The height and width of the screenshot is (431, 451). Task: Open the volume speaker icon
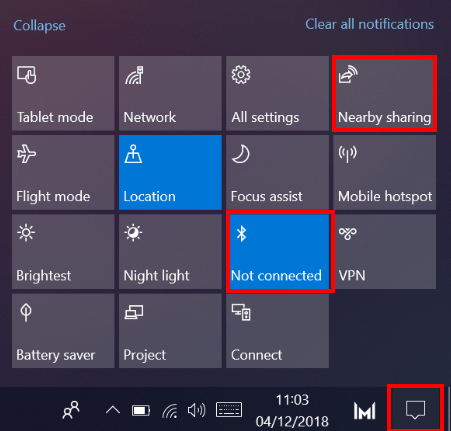point(197,410)
